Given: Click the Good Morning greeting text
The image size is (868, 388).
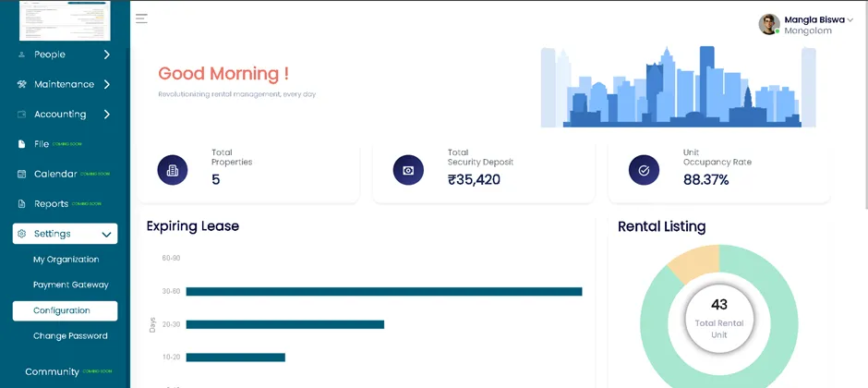Looking at the screenshot, I should point(223,74).
